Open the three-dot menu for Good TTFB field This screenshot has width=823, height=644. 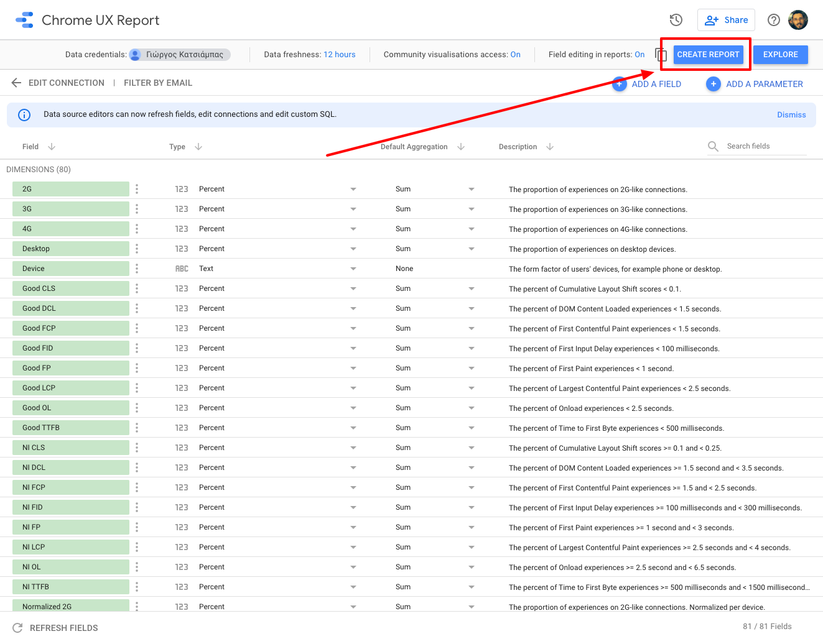point(137,428)
